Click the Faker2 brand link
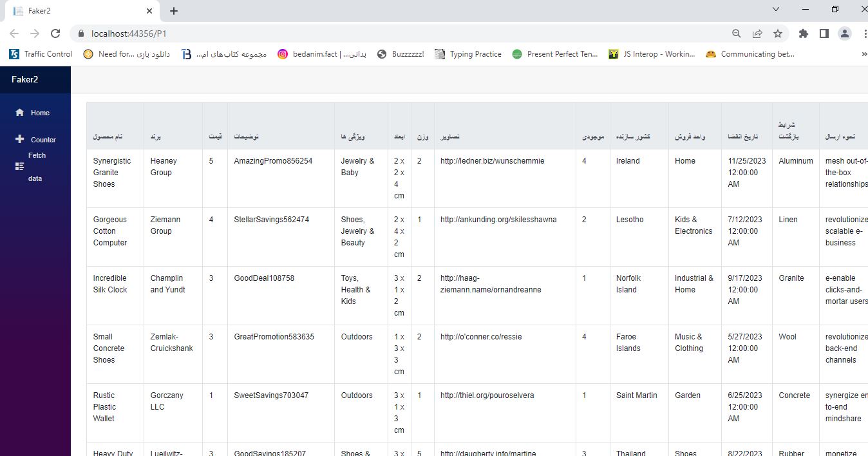Viewport: 868px width, 456px height. coord(24,79)
